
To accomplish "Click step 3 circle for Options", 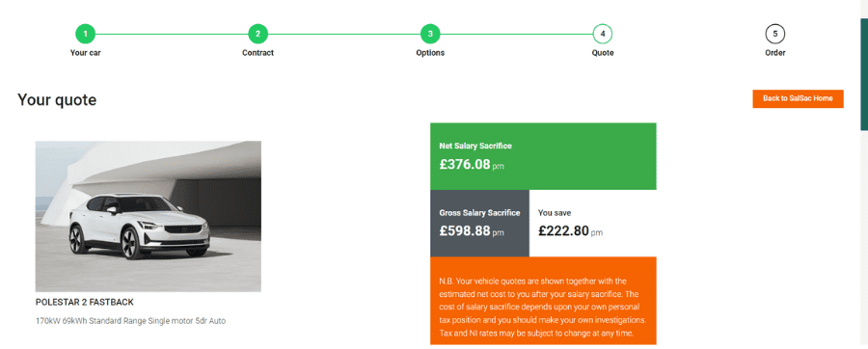I will point(430,34).
